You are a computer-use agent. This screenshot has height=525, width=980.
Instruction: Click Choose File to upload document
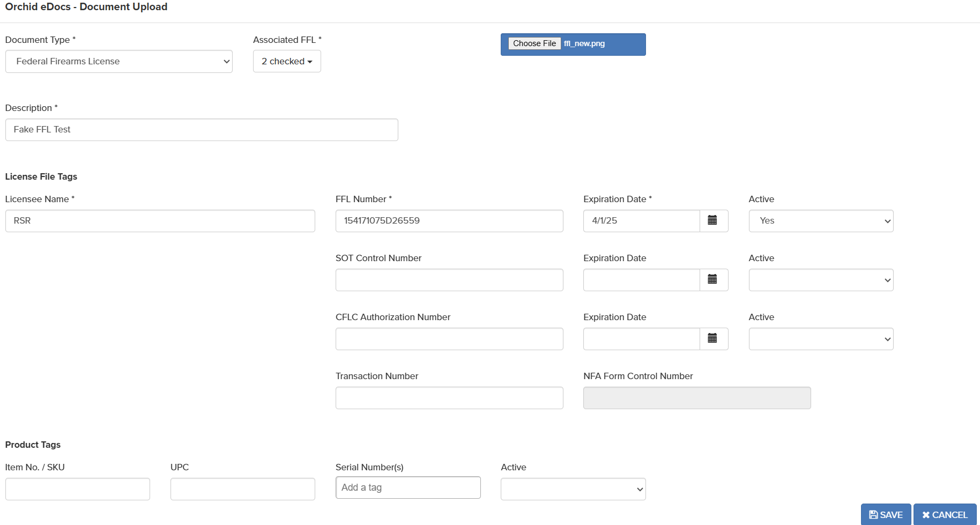click(x=534, y=44)
